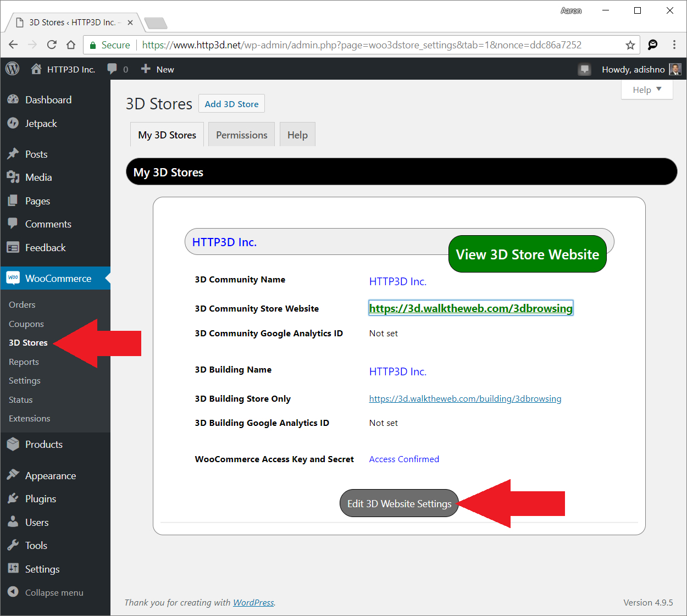Switch to My 3D Stores tab
This screenshot has width=687, height=616.
167,135
